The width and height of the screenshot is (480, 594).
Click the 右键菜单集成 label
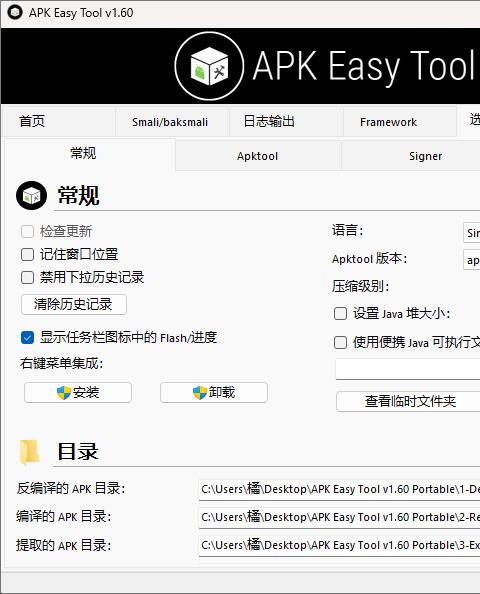61,364
